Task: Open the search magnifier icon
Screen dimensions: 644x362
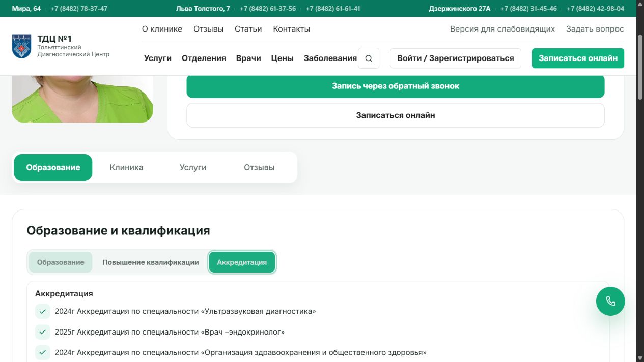Action: [x=369, y=58]
